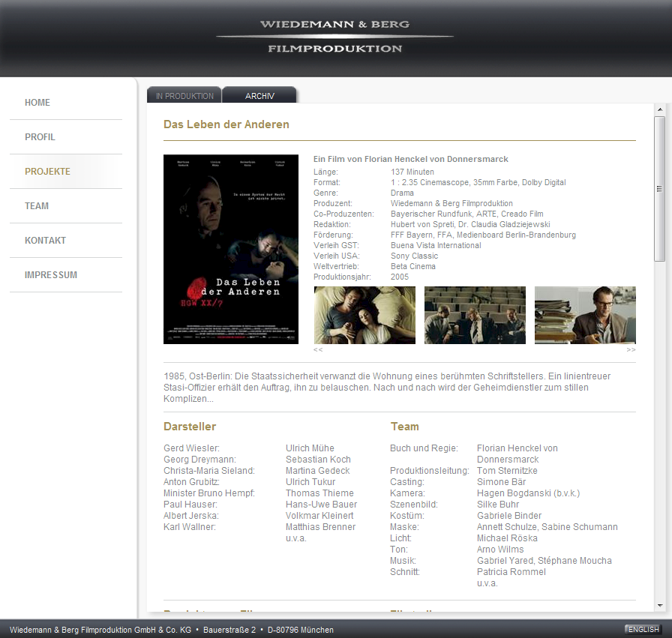Click the vertical scrollbar thumb
This screenshot has width=672, height=638.
[x=659, y=189]
